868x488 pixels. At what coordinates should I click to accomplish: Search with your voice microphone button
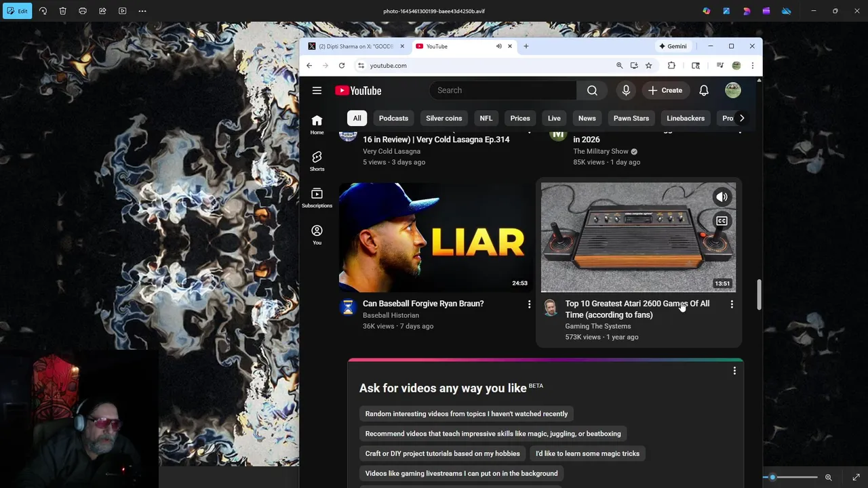coord(626,90)
